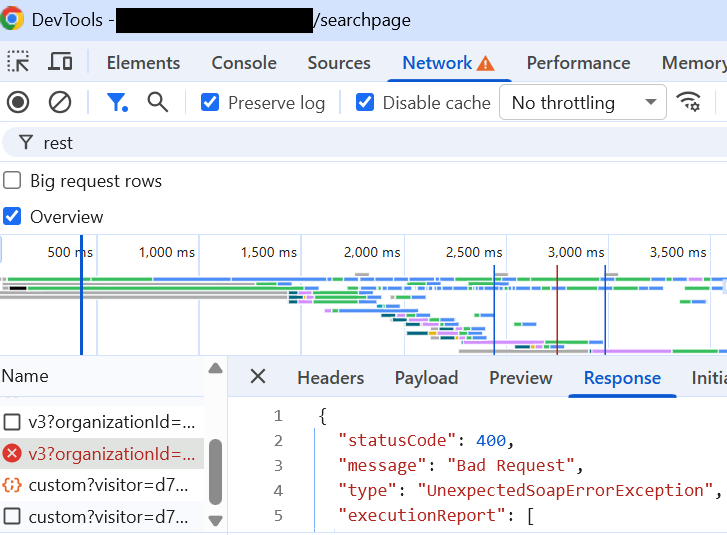
Task: Close the request details panel
Action: coord(258,376)
